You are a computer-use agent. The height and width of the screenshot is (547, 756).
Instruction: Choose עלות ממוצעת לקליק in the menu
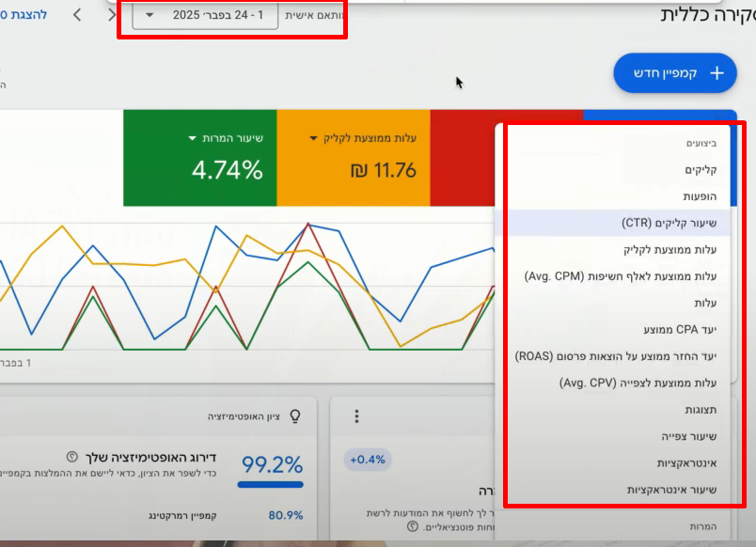coord(613,250)
